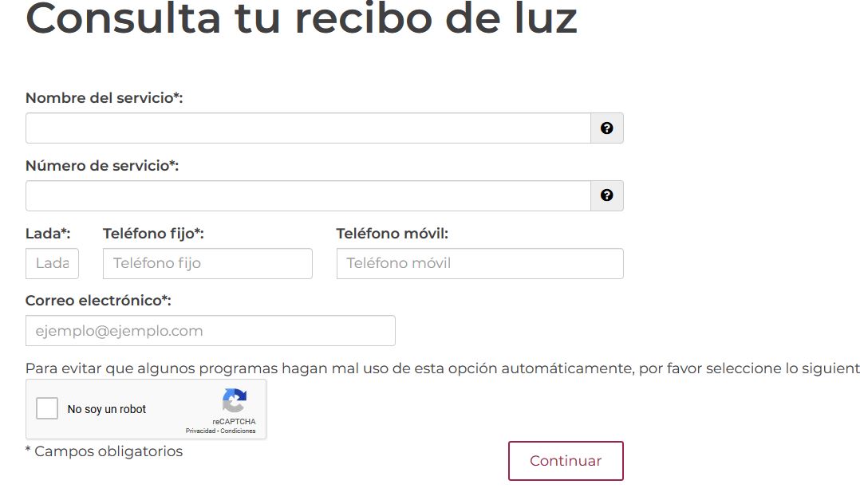Click inside the Número de servicio input
860x504 pixels.
(307, 195)
